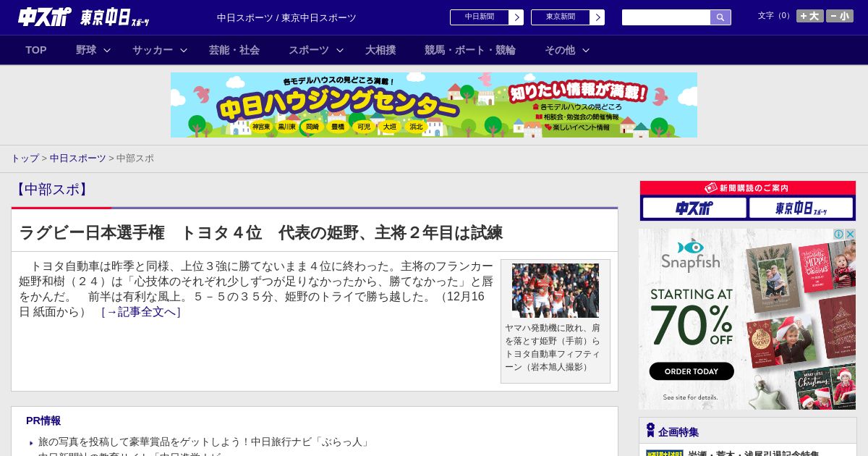Click the PR情報 heading

[43, 421]
